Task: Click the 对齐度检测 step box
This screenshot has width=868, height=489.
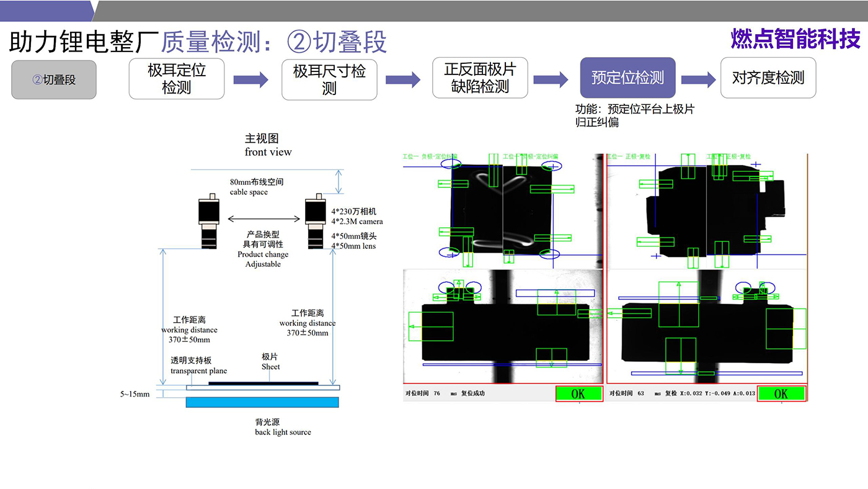Action: (768, 78)
